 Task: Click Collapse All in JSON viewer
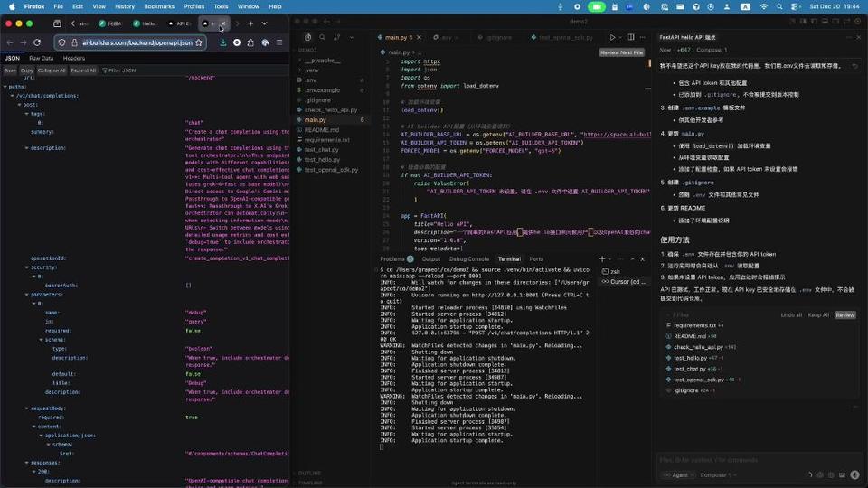(52, 70)
